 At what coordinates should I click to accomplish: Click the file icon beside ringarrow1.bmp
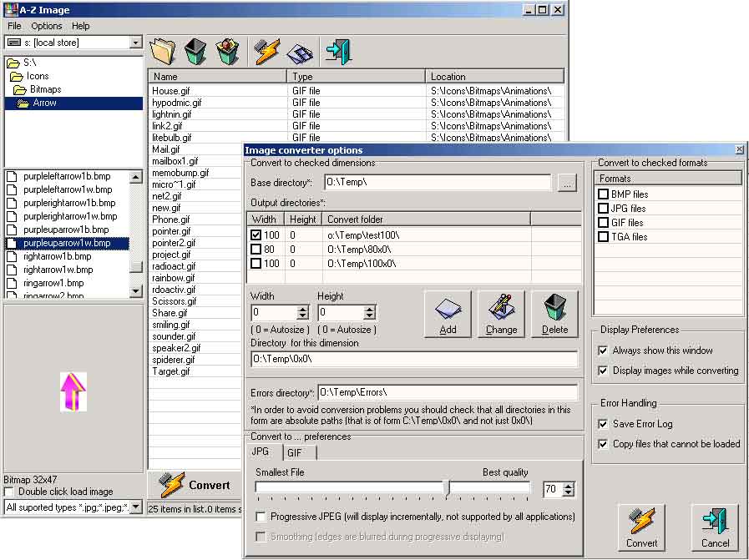click(12, 283)
